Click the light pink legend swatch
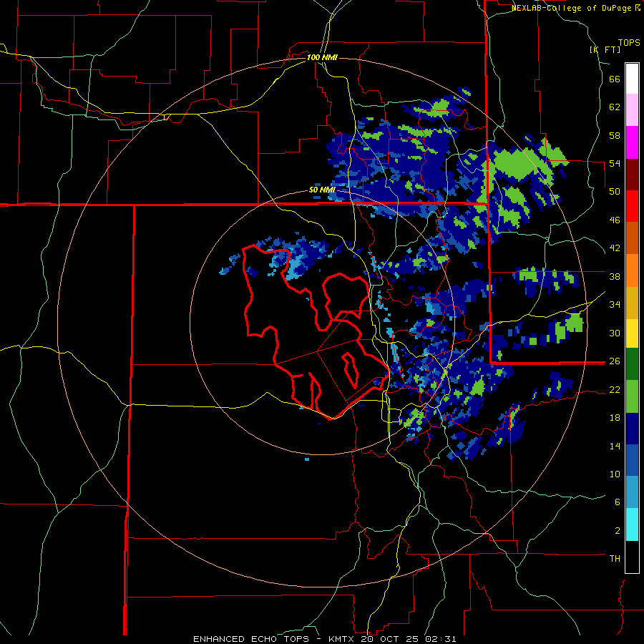The image size is (644, 644). 632,110
